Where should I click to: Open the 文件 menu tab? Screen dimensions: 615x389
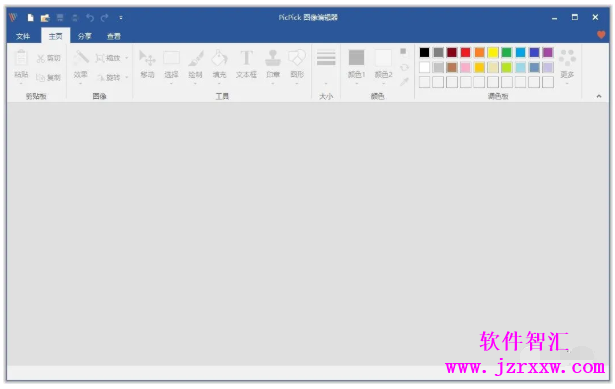pos(23,36)
